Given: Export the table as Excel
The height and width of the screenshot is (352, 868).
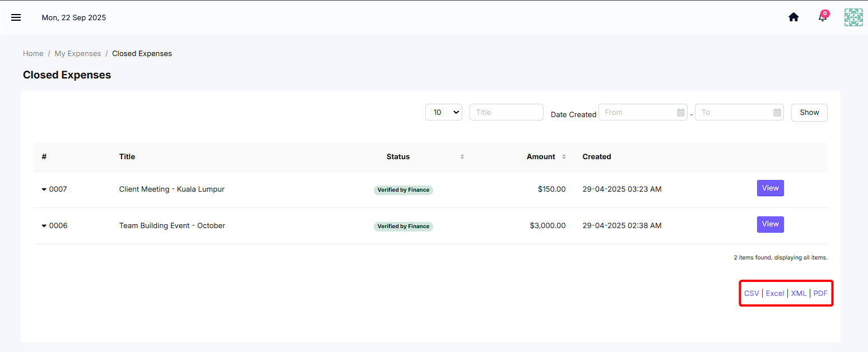Looking at the screenshot, I should pos(775,294).
